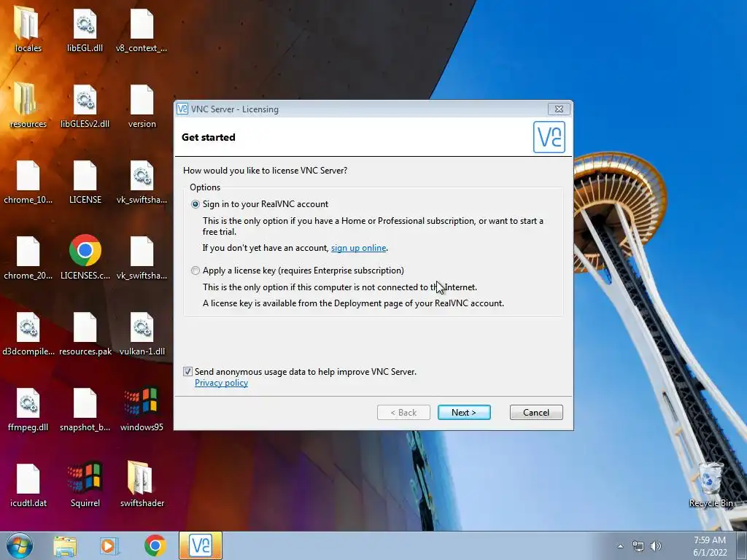This screenshot has height=560, width=747.
Task: Click the VNC logo in dialog header
Action: coord(549,136)
